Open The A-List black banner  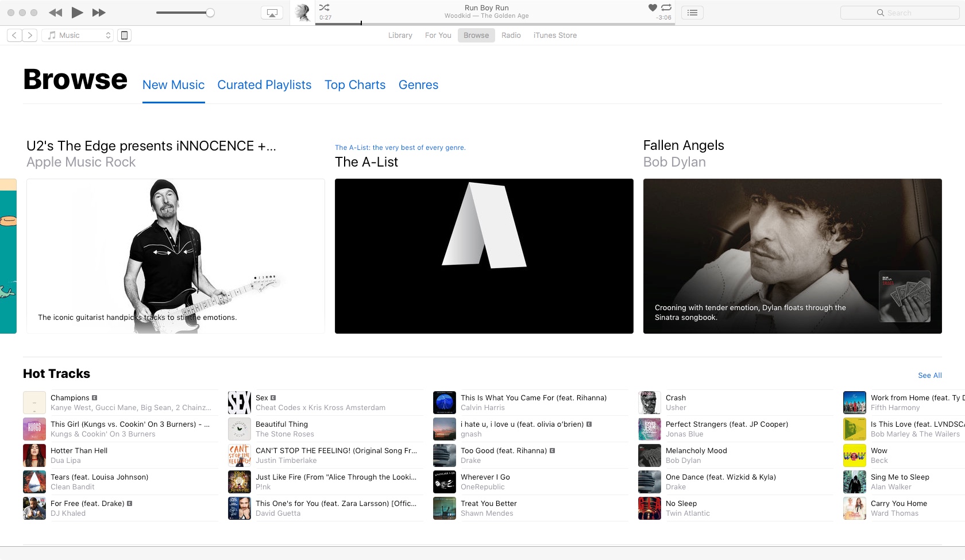tap(484, 256)
